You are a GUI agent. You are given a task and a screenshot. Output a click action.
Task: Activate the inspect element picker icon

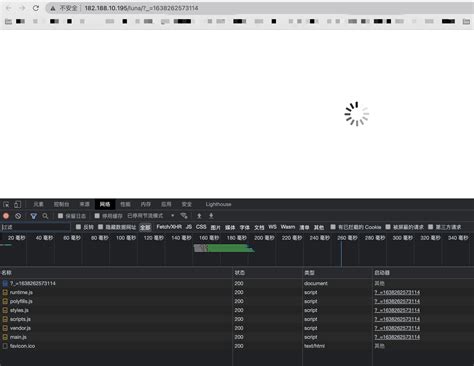pyautogui.click(x=6, y=204)
